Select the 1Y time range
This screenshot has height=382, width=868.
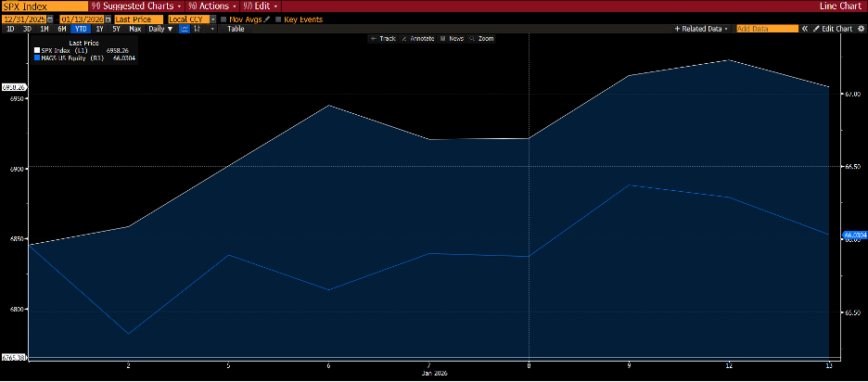[x=99, y=29]
